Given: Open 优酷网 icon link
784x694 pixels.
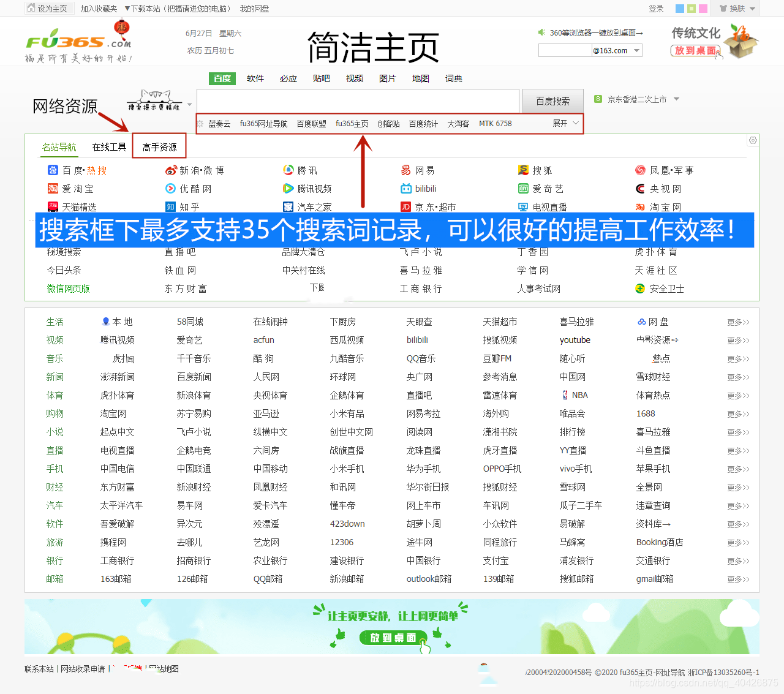Looking at the screenshot, I should click(x=170, y=189).
